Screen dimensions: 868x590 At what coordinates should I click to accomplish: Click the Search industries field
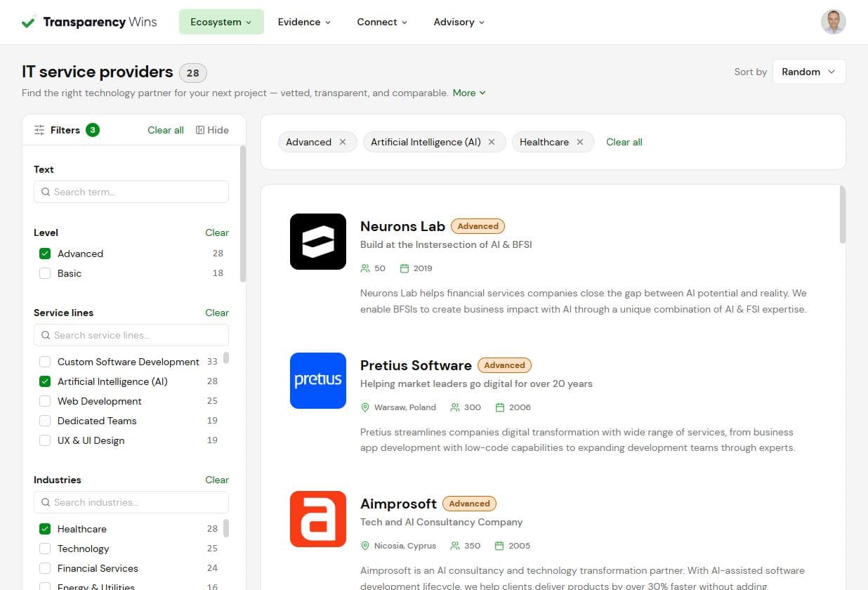pyautogui.click(x=131, y=502)
